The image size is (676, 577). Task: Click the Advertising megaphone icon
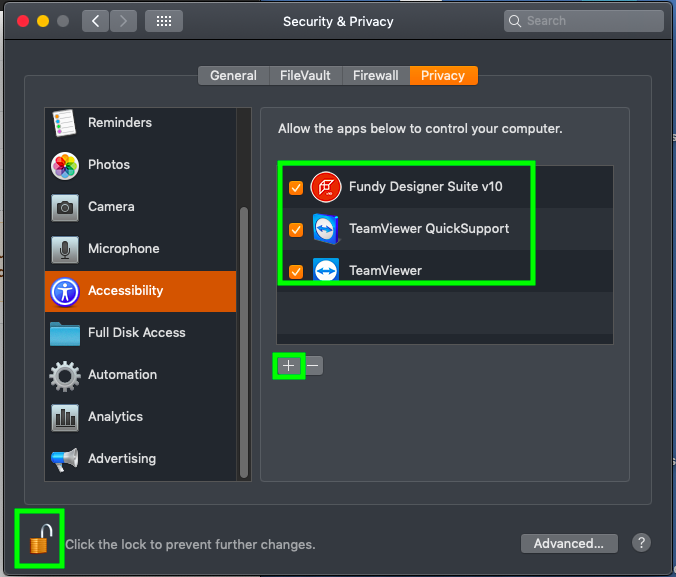point(65,460)
